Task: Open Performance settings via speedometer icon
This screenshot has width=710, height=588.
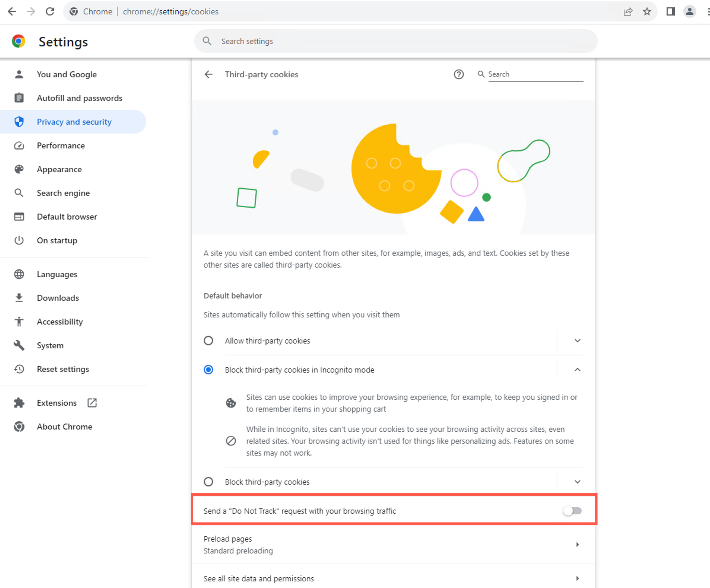Action: pos(19,146)
